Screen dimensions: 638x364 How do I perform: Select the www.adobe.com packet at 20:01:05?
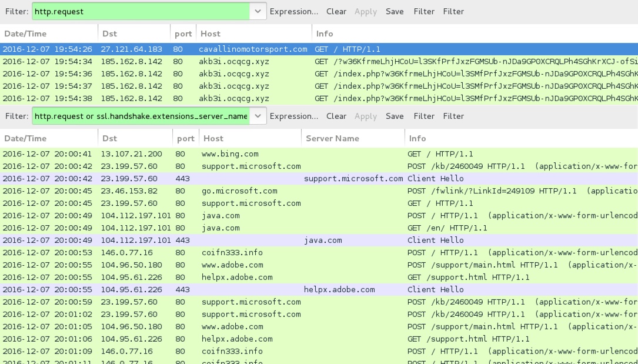point(319,326)
